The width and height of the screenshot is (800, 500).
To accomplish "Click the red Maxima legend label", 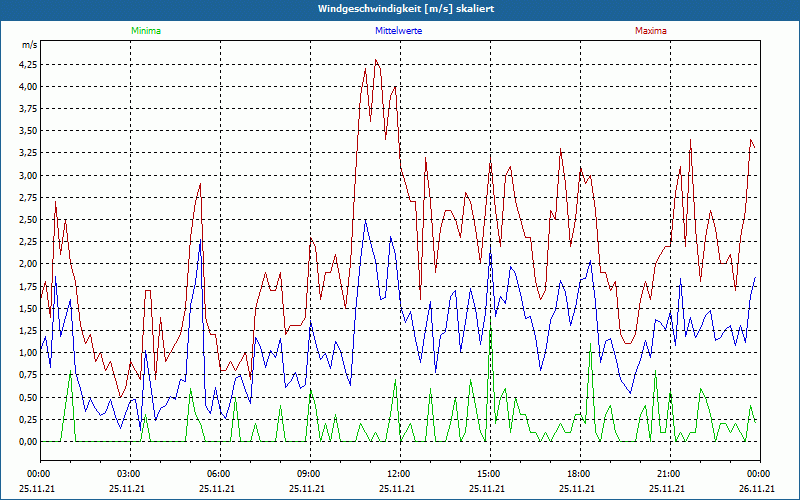I will 651,31.
